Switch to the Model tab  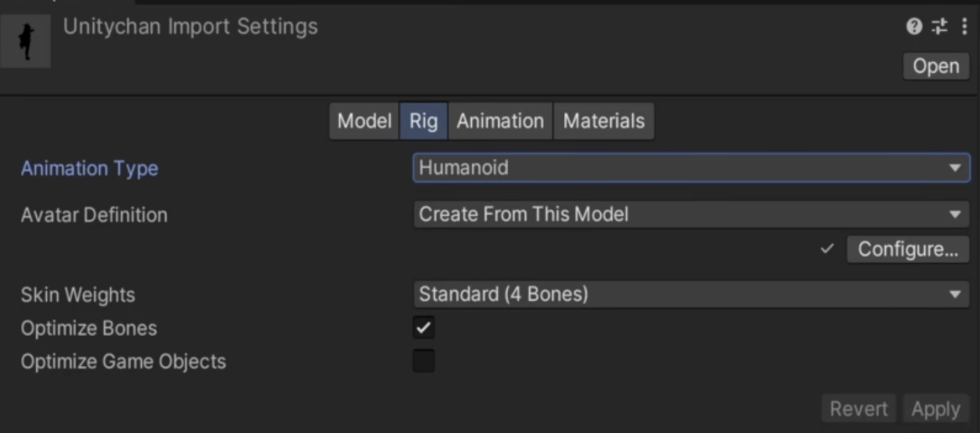pos(364,122)
